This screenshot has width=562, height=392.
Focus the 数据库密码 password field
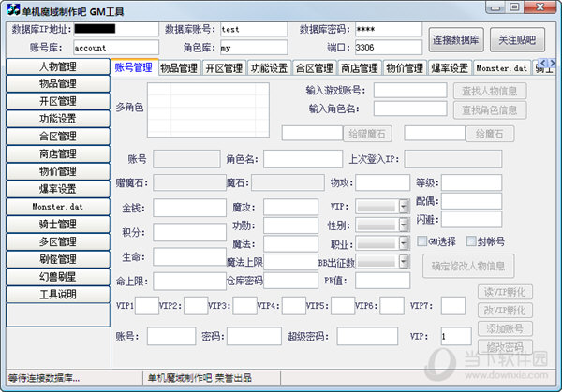[389, 29]
